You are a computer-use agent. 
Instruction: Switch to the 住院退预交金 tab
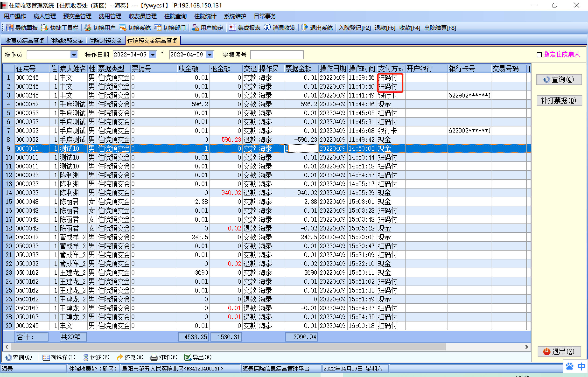click(x=105, y=41)
